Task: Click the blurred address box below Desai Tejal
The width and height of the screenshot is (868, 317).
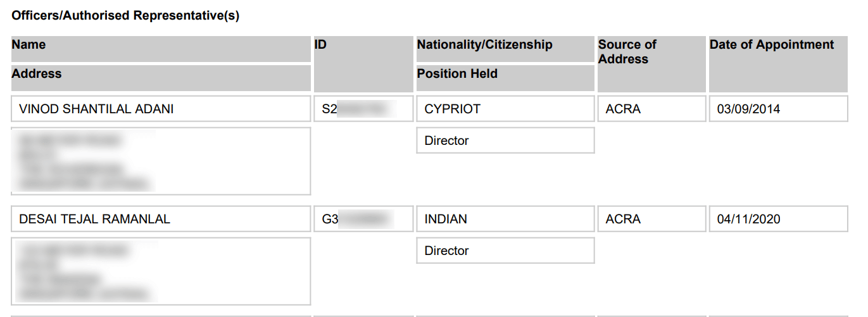Action: pyautogui.click(x=161, y=271)
